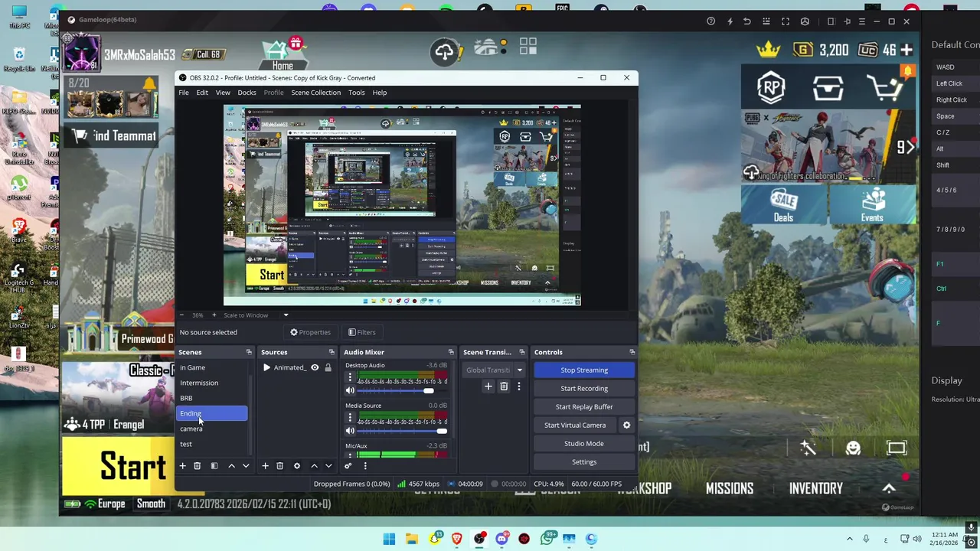Viewport: 980px width, 551px height.
Task: Open scene filters icon in Scenes toolbar
Action: click(214, 466)
